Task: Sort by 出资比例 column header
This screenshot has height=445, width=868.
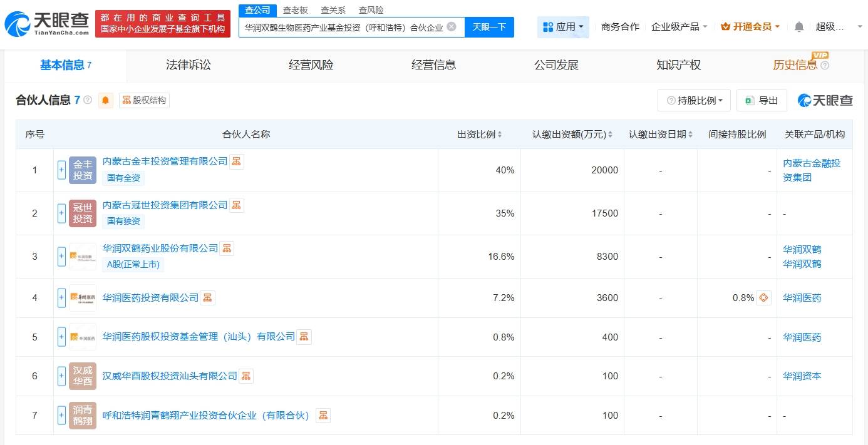Action: tap(480, 135)
